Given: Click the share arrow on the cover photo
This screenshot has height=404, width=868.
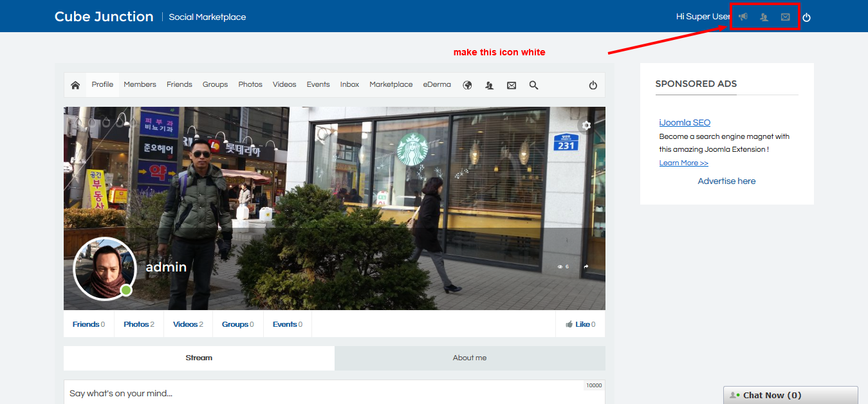Looking at the screenshot, I should click(586, 266).
